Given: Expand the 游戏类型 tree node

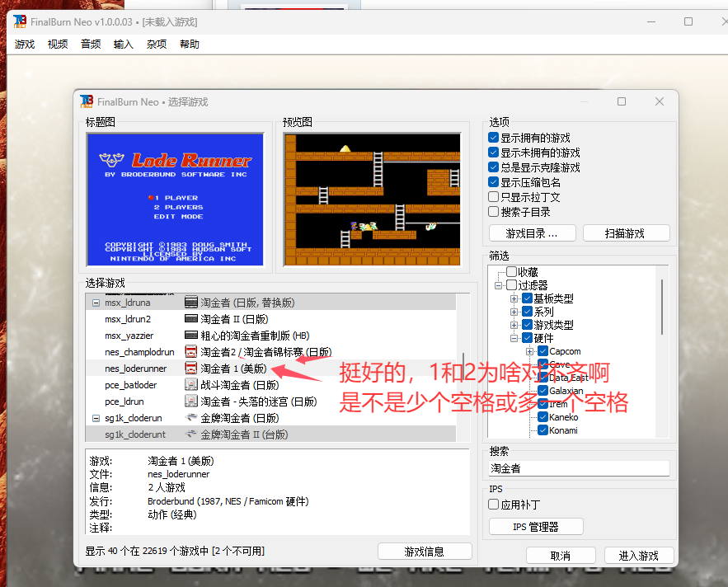Looking at the screenshot, I should 514,325.
